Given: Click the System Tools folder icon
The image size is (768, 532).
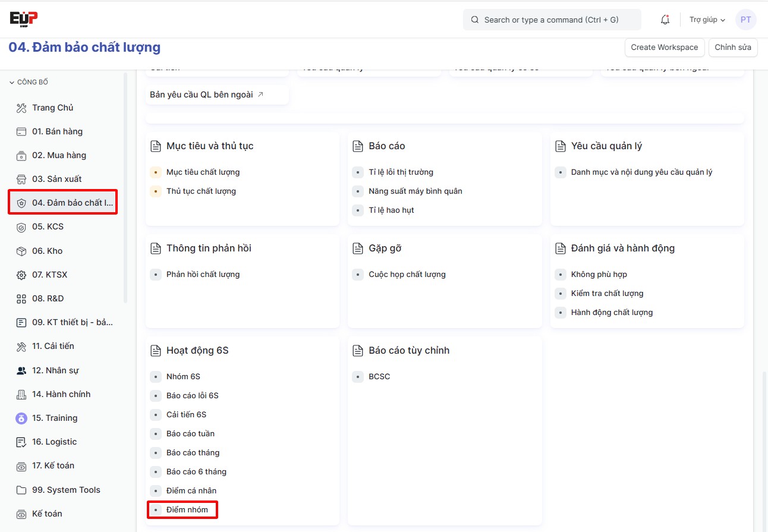Looking at the screenshot, I should [x=21, y=490].
